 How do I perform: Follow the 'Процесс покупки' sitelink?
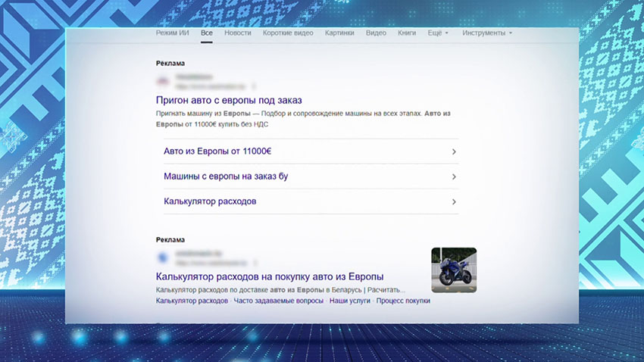click(x=403, y=301)
